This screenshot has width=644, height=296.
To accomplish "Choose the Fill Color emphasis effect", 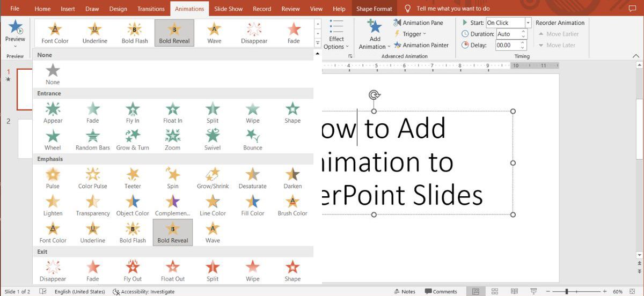I will 253,206.
